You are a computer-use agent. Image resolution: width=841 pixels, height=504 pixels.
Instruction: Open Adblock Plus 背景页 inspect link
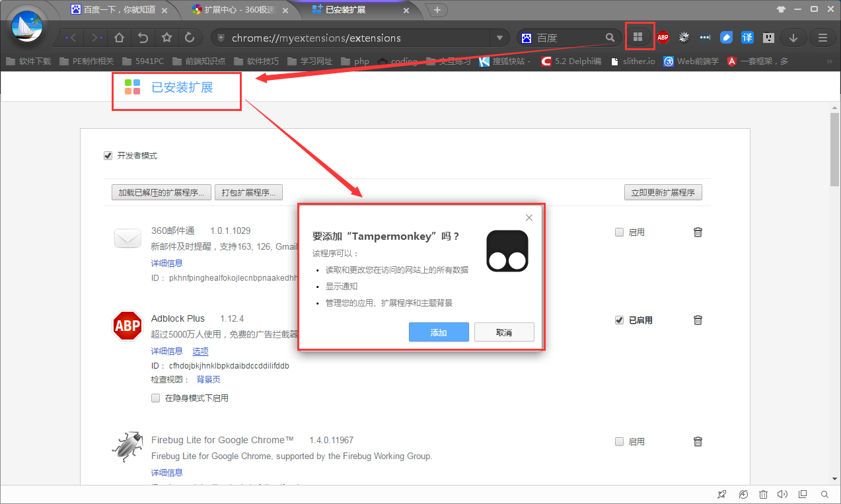(208, 380)
